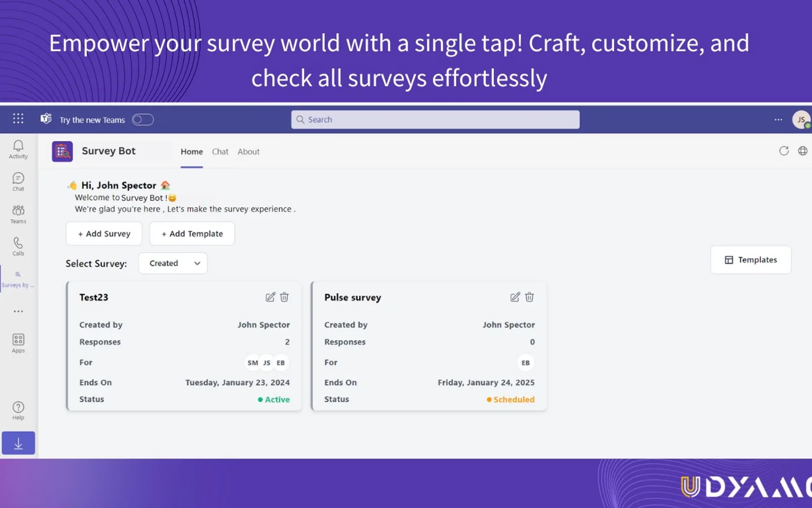Click the Hi, John Spector greeting
The height and width of the screenshot is (508, 812).
pyautogui.click(x=119, y=185)
